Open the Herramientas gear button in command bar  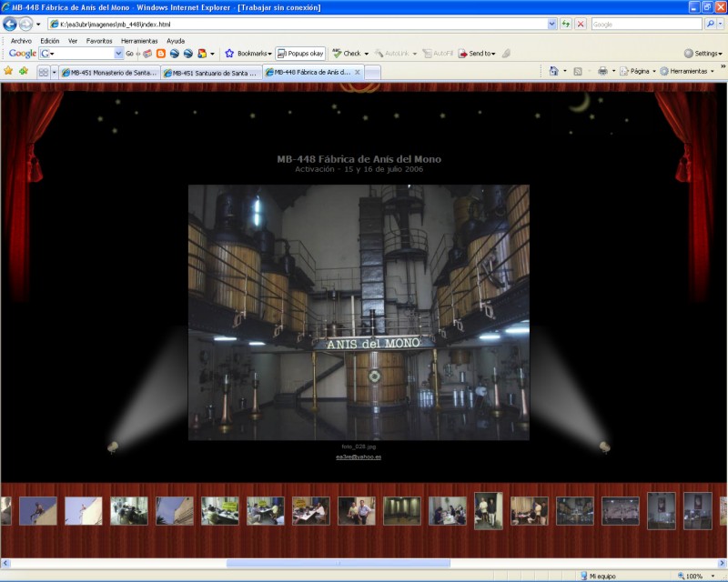[687, 72]
